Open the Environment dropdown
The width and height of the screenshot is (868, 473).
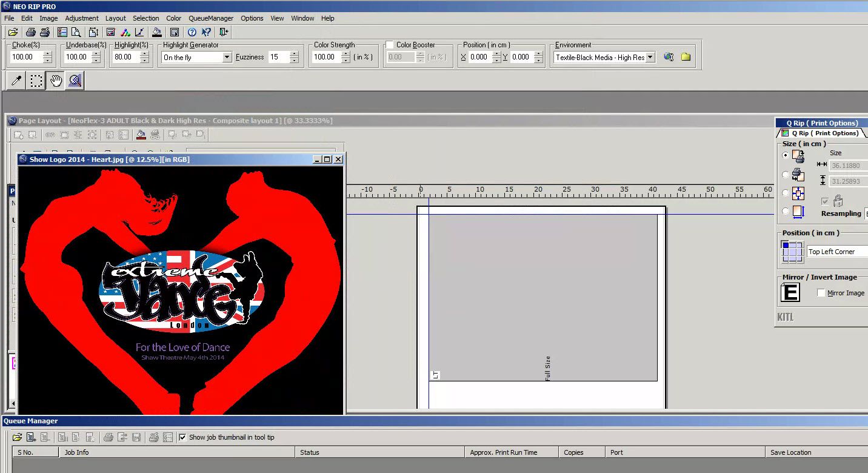[x=650, y=57]
